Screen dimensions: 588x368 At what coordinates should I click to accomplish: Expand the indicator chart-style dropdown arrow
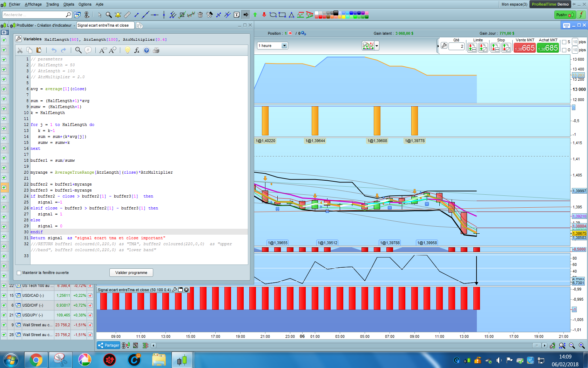(377, 46)
